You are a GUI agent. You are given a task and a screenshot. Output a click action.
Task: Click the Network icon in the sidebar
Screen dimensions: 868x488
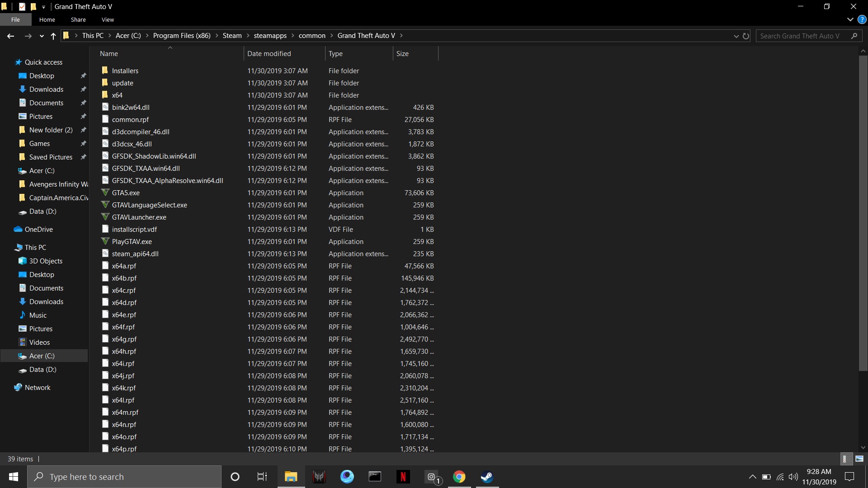pyautogui.click(x=18, y=388)
